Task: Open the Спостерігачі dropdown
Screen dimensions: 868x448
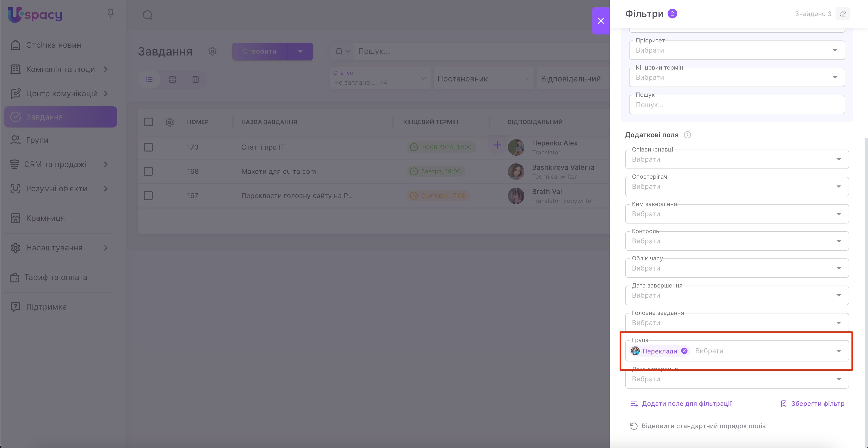Action: (737, 187)
